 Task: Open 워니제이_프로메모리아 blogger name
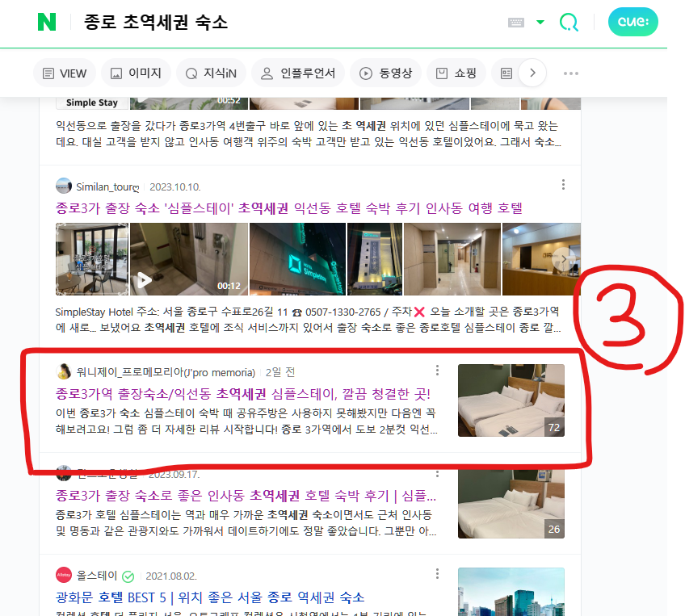tap(166, 372)
